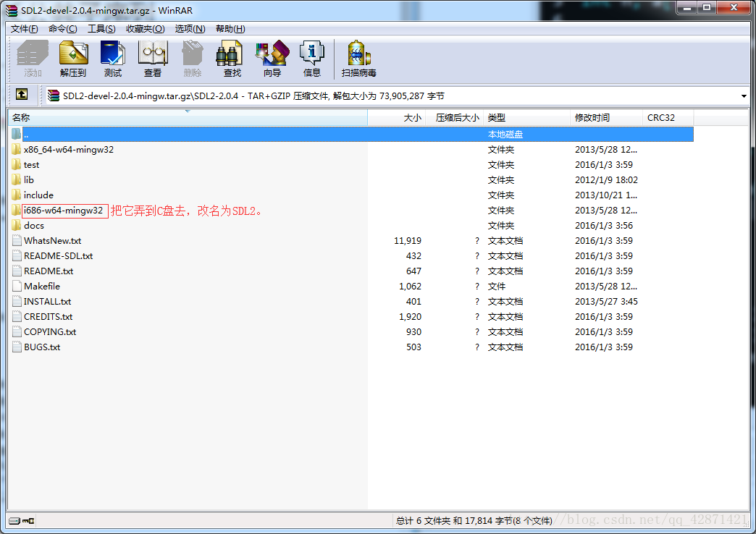The height and width of the screenshot is (534, 756).
Task: Sort by the Modified (修改时间) column header
Action: 607,118
